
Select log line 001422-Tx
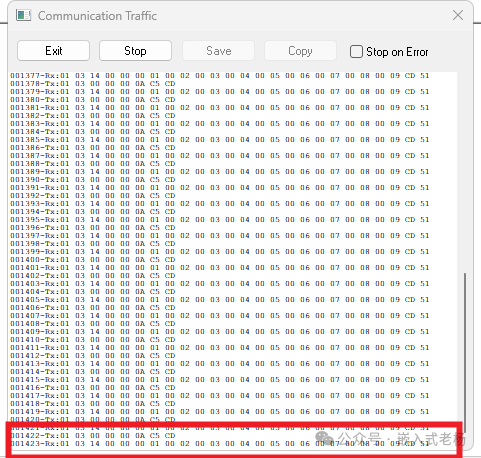pyautogui.click(x=93, y=436)
